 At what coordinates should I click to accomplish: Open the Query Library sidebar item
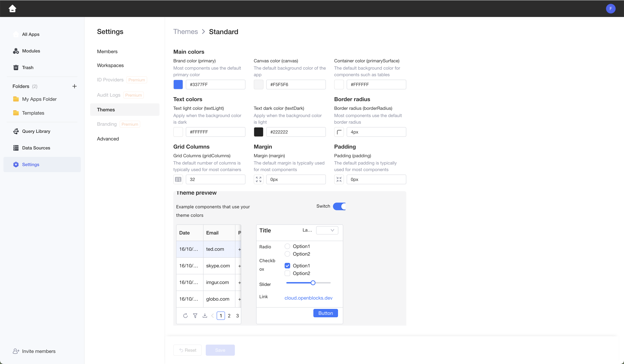pyautogui.click(x=36, y=131)
